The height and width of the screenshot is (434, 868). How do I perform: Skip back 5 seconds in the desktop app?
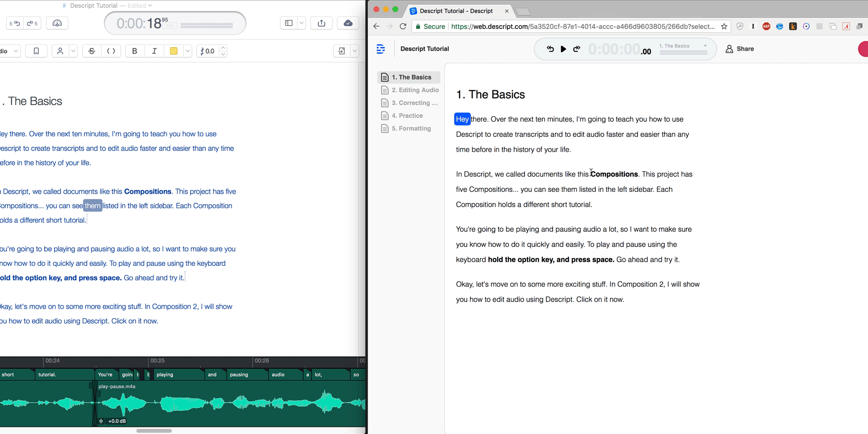[15, 23]
